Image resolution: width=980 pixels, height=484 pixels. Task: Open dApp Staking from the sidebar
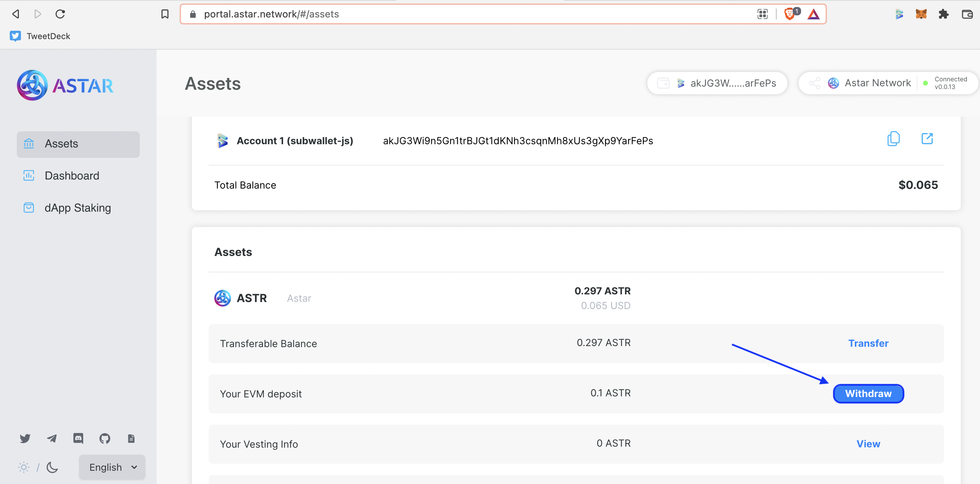pyautogui.click(x=78, y=208)
